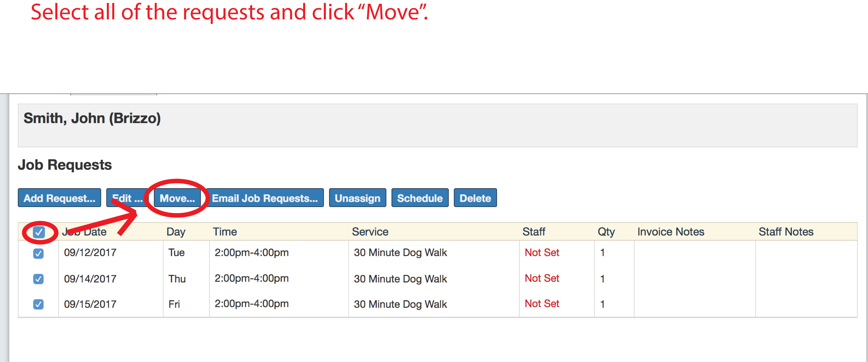
Task: Uncheck the 09/15/2017 request checkbox
Action: [38, 304]
